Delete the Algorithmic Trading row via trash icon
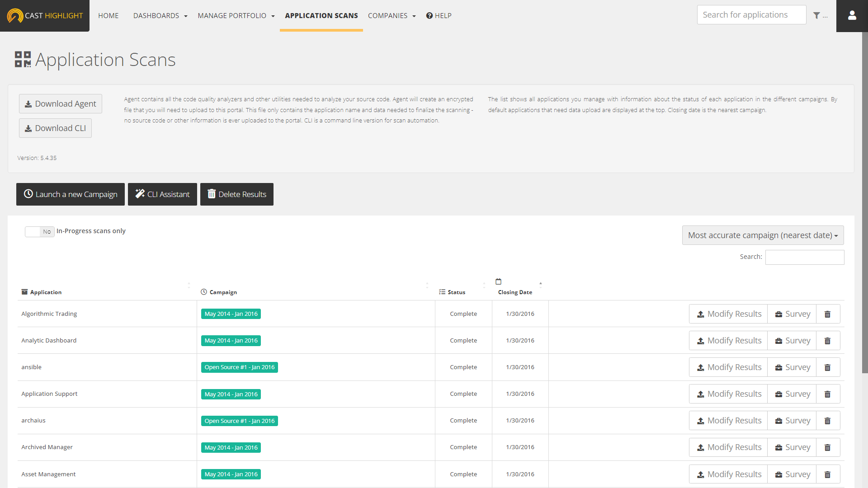Viewport: 868px width, 488px height. coord(828,314)
